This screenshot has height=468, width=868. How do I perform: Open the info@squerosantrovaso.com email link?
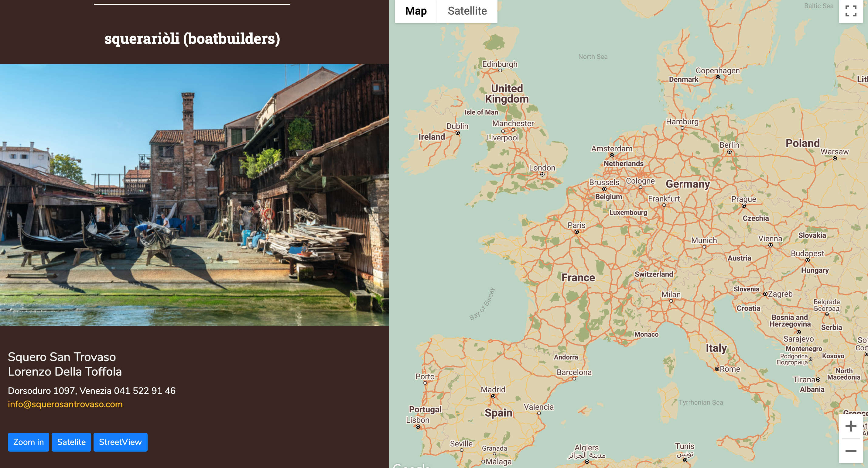click(65, 404)
